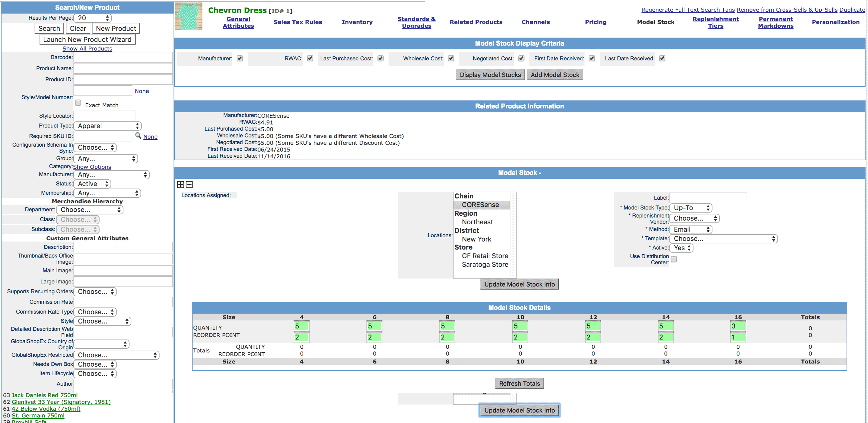
Task: Click the Barcode input field
Action: click(123, 58)
